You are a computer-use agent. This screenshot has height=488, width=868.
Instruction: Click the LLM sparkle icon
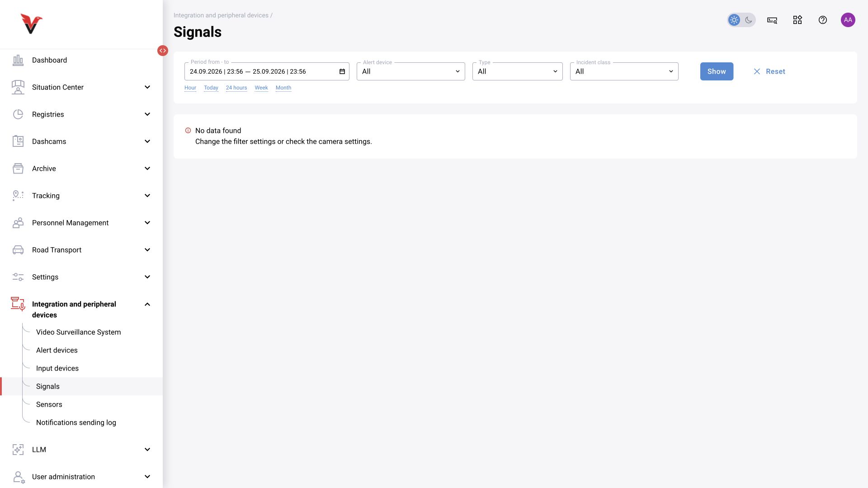[x=18, y=450]
